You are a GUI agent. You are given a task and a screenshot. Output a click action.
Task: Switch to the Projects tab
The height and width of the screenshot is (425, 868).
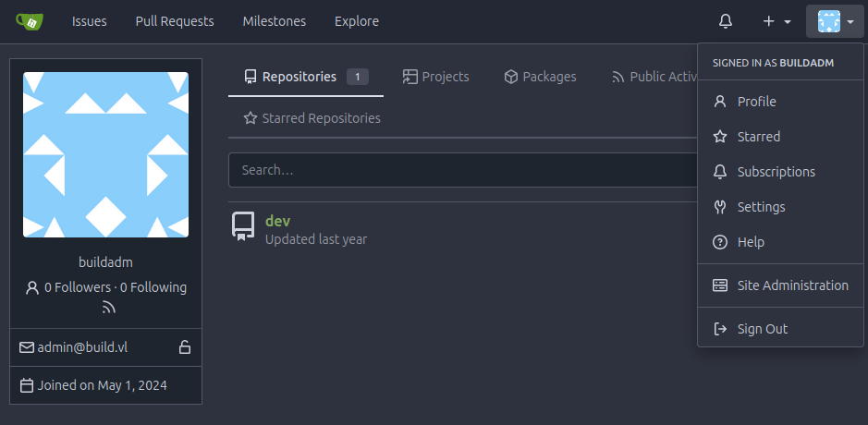(436, 77)
